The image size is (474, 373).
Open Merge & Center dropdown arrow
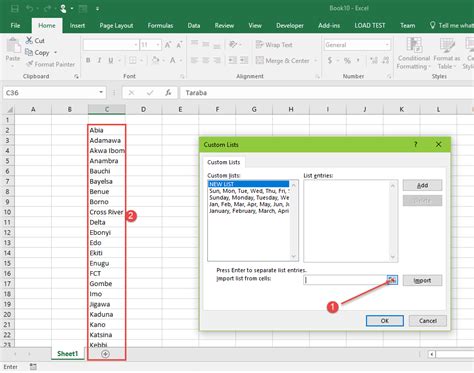[315, 61]
